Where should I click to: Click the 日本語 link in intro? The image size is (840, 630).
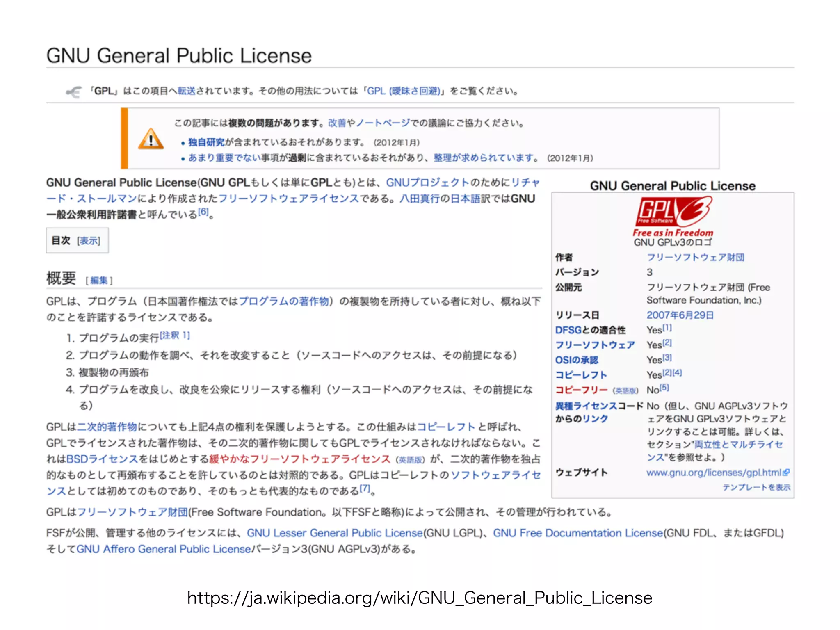(x=465, y=199)
